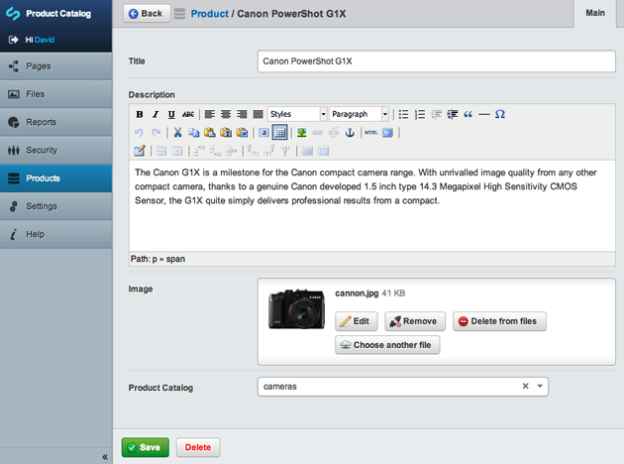Image resolution: width=624 pixels, height=464 pixels.
Task: Click the redo arrow icon
Action: 156,133
